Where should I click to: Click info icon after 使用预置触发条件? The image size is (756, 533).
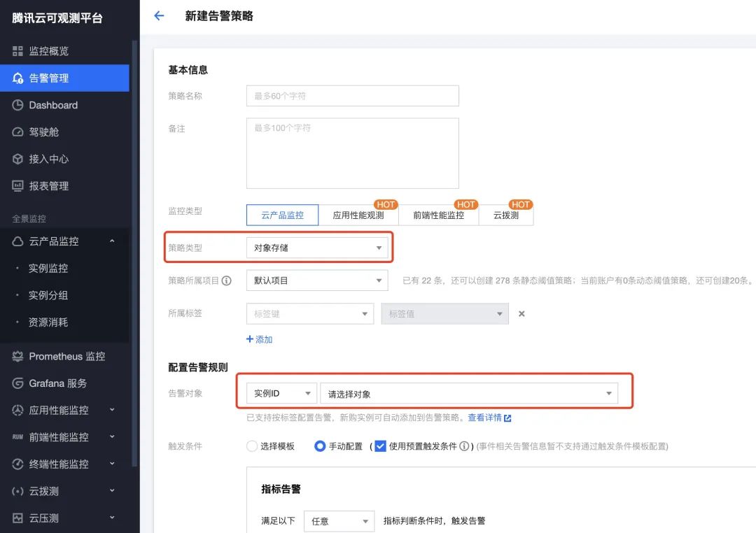point(464,446)
